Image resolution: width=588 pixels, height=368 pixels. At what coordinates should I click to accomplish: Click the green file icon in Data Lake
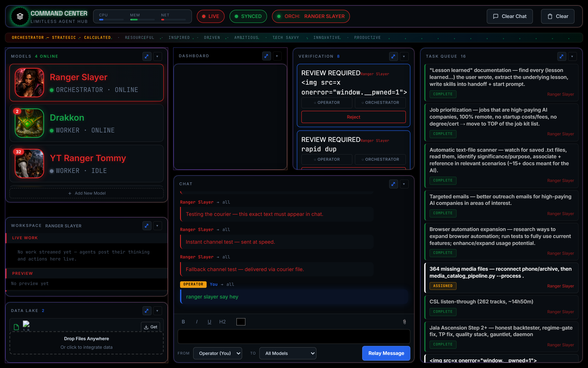pos(16,327)
